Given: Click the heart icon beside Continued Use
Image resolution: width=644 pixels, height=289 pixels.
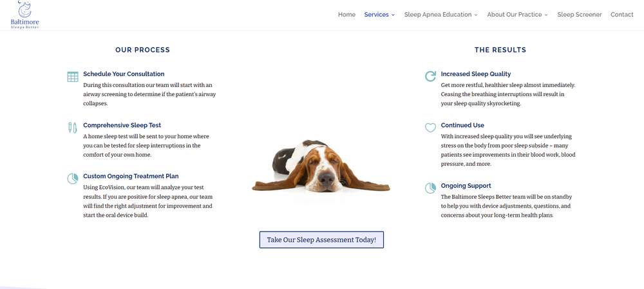Looking at the screenshot, I should (x=430, y=128).
